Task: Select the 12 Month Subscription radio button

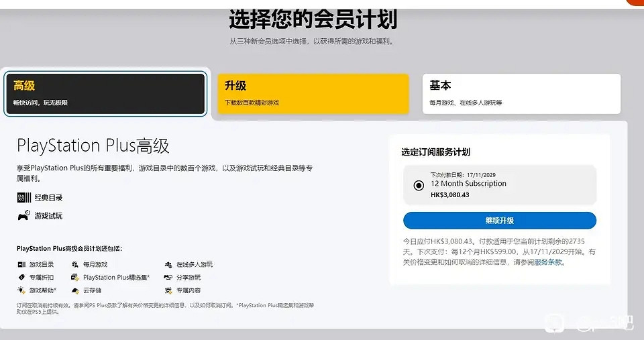Action: coord(419,186)
